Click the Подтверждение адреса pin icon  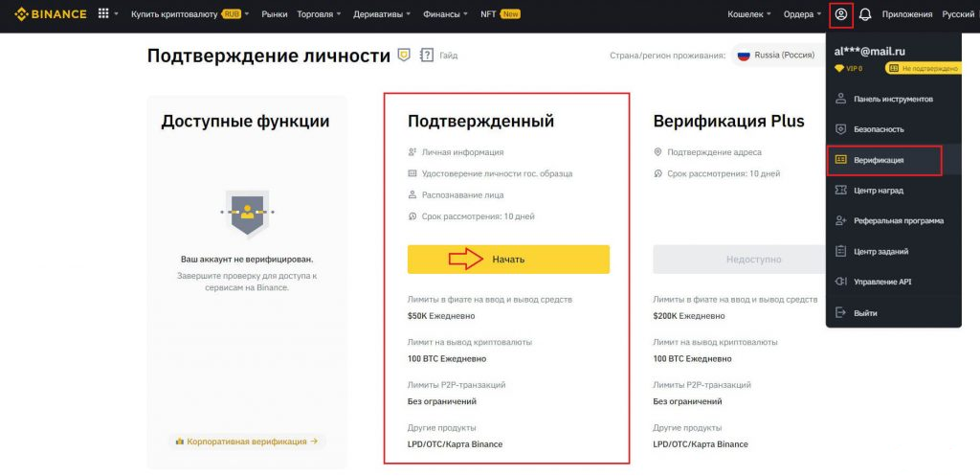[x=657, y=152]
